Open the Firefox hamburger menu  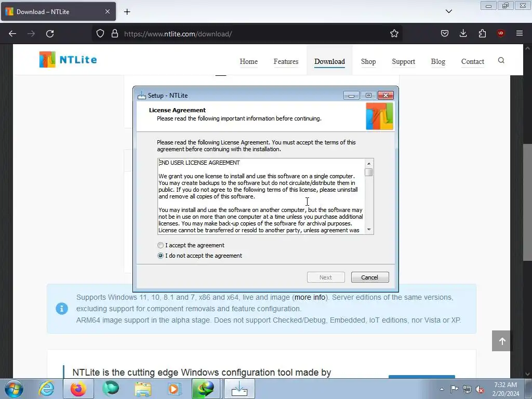[x=520, y=34]
